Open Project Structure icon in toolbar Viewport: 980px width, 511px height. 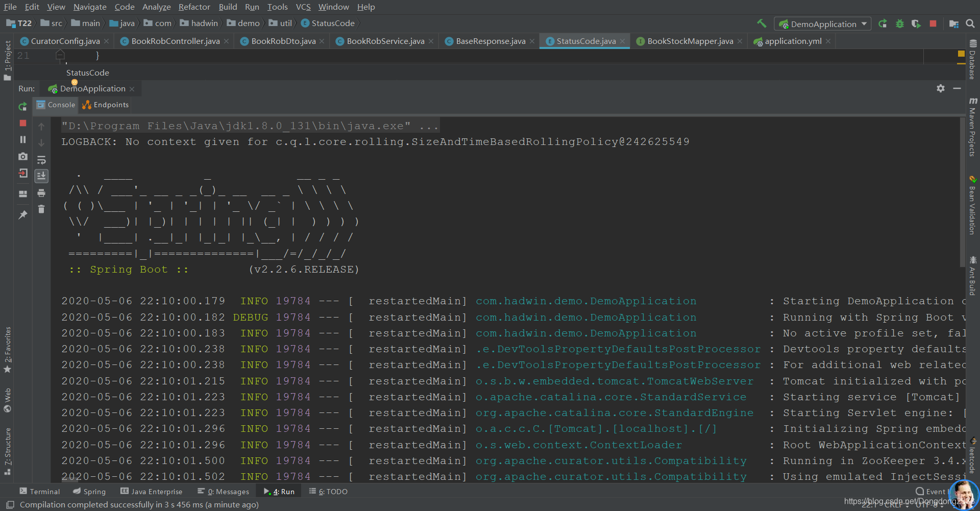tap(953, 23)
